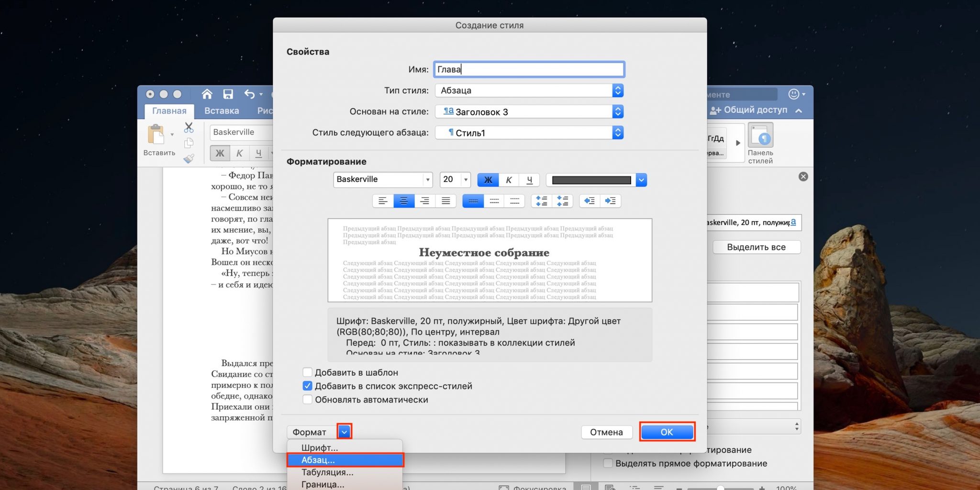Uncheck Добавить в список экспресс-стилей
Screen dimensions: 980x490
308,386
